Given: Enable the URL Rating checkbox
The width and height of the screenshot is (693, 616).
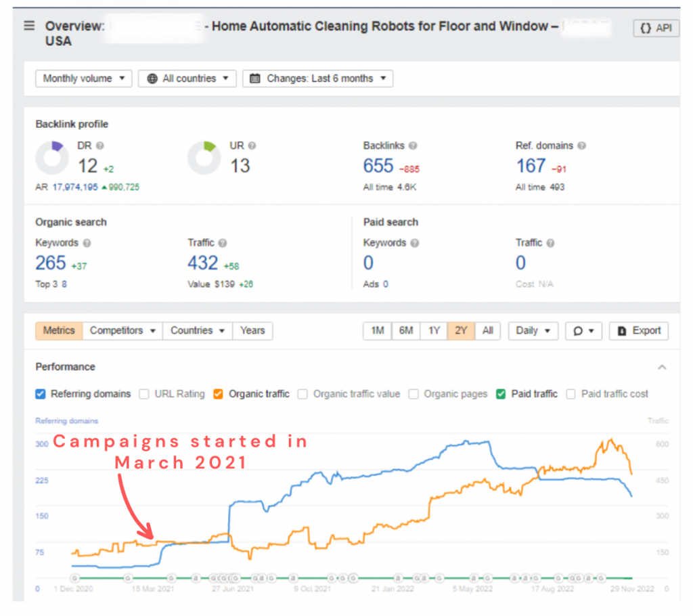Looking at the screenshot, I should [144, 394].
